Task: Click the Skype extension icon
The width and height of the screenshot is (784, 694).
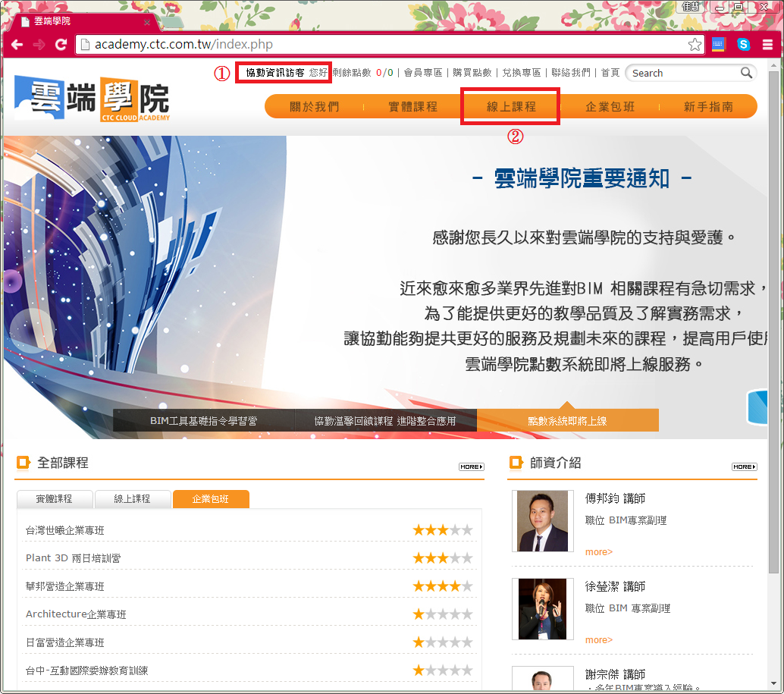Action: 744,45
